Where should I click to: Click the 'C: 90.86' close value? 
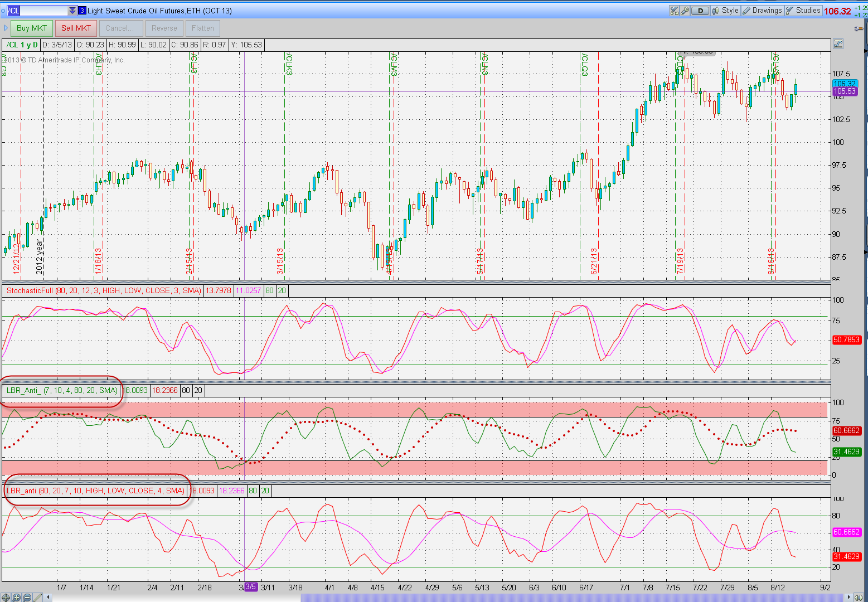pyautogui.click(x=185, y=45)
